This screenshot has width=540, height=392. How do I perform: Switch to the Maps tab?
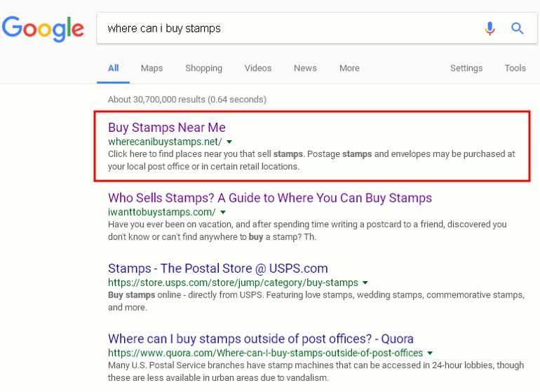151,68
